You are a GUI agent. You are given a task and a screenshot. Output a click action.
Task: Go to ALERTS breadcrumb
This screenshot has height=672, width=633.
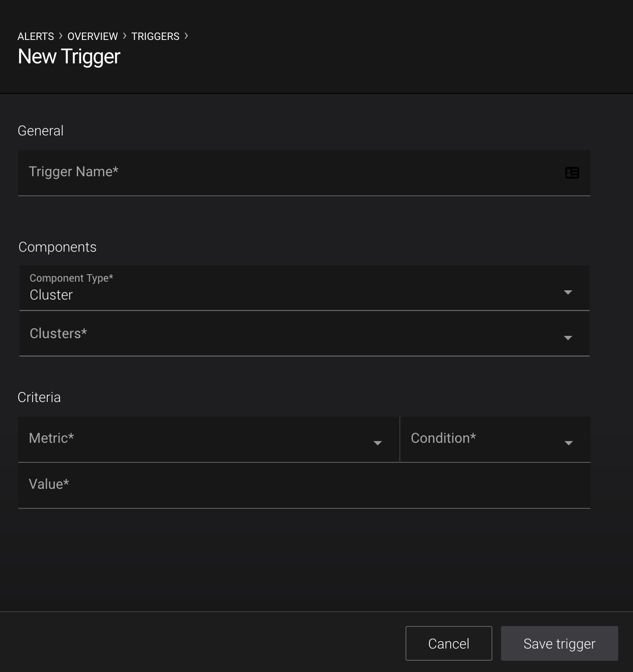pos(36,36)
